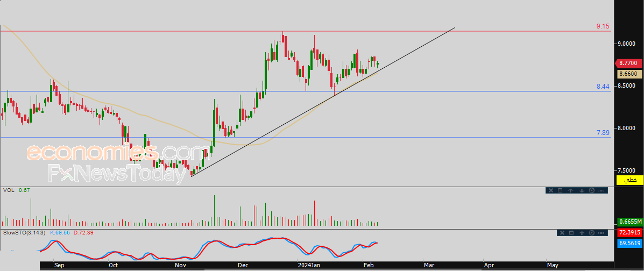Toggle the yellow خطي scale label
The height and width of the screenshot is (271, 644).
pos(630,180)
